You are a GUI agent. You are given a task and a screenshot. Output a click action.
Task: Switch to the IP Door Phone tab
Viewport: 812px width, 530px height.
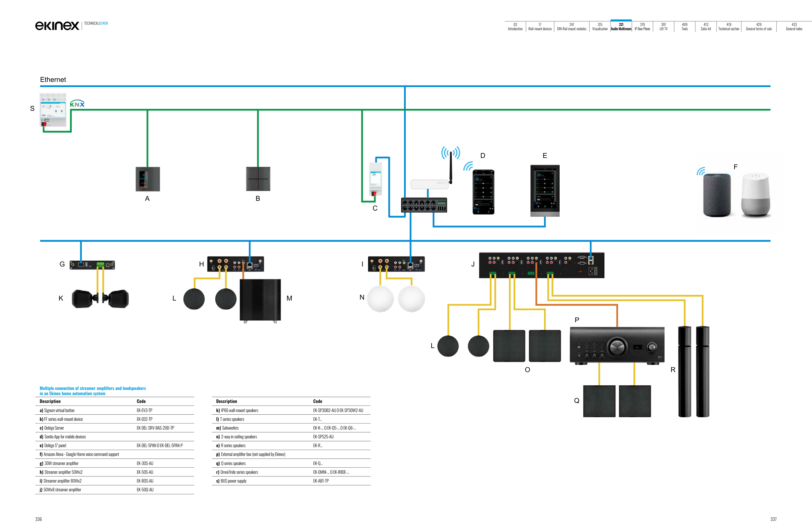click(642, 27)
